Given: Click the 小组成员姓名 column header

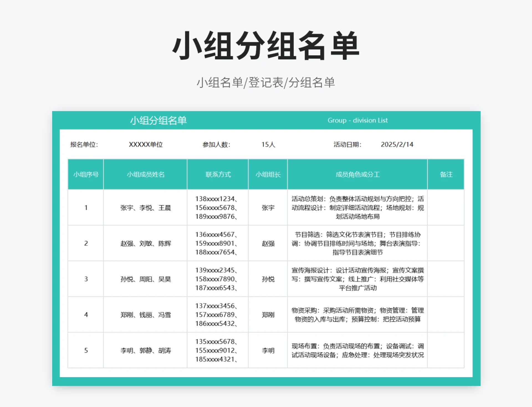Looking at the screenshot, I should tap(145, 174).
